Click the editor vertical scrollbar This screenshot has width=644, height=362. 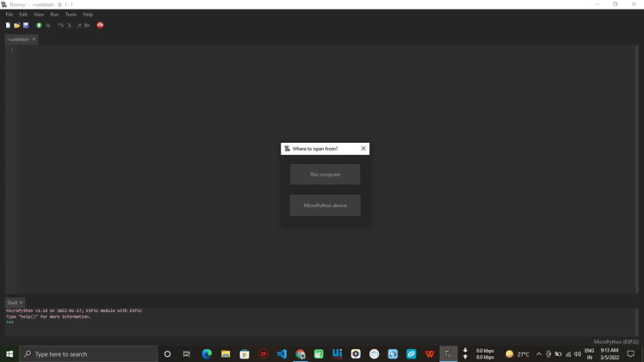(636, 169)
